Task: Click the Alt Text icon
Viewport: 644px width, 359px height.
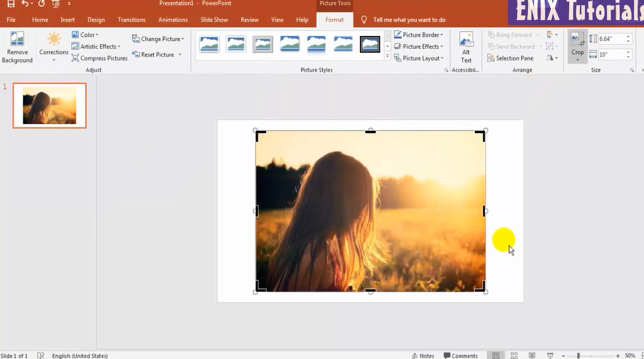Action: 466,40
